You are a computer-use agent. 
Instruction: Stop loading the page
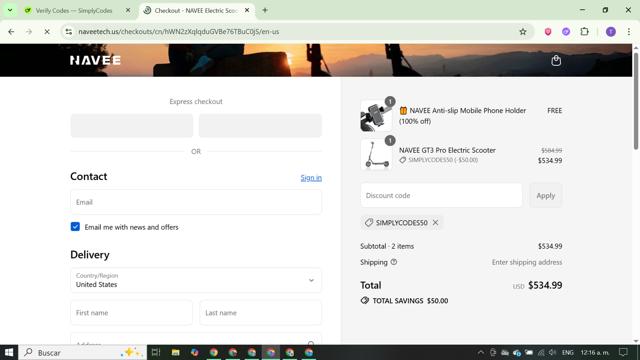47,31
